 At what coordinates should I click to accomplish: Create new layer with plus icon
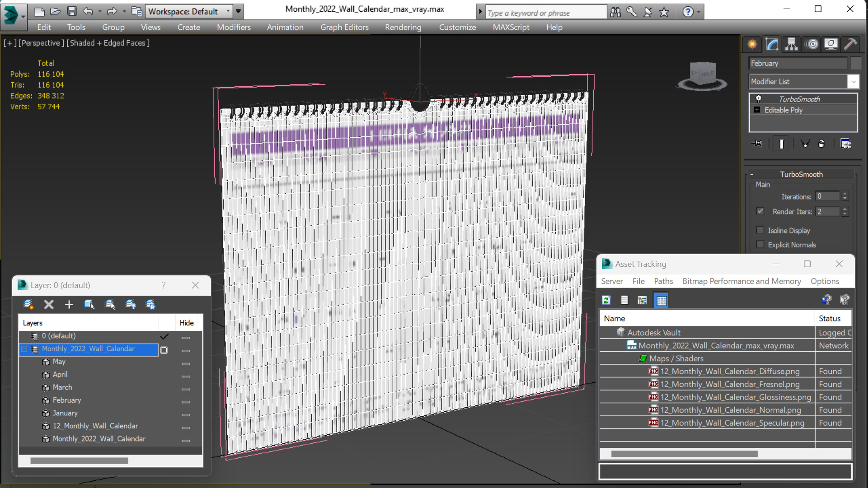click(x=69, y=305)
